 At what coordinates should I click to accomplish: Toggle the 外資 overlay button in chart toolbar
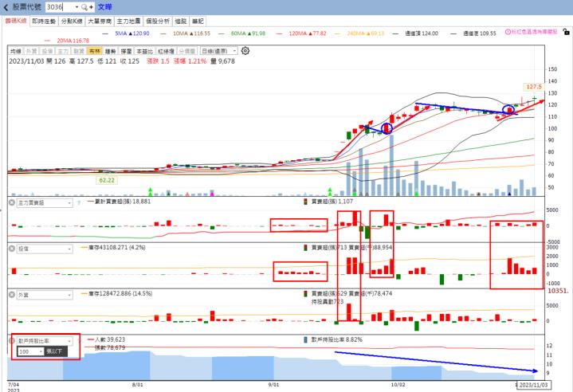[x=31, y=51]
